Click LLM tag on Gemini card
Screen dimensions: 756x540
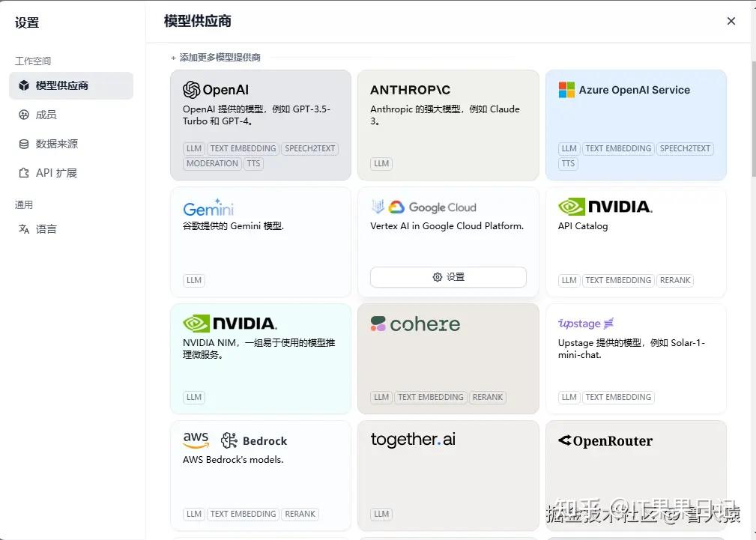(194, 280)
